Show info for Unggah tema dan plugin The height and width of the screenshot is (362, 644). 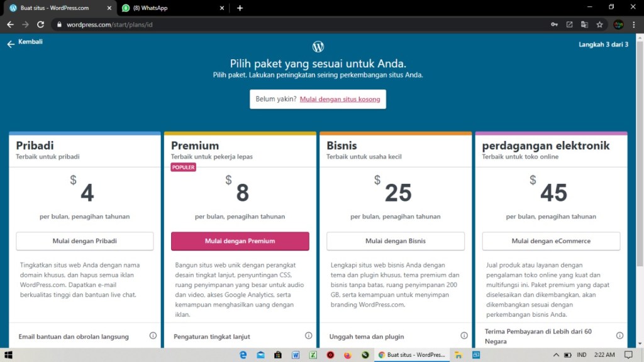[x=464, y=336]
